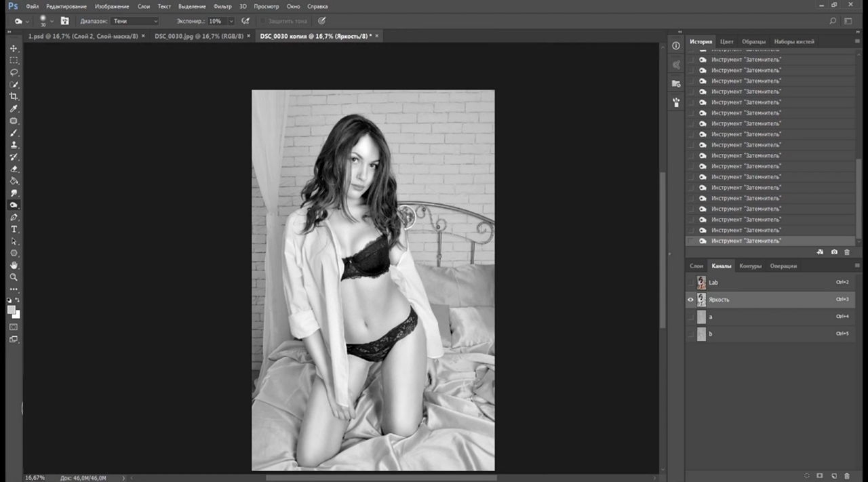This screenshot has height=482, width=868.
Task: Select the History Brush tool
Action: tap(14, 157)
